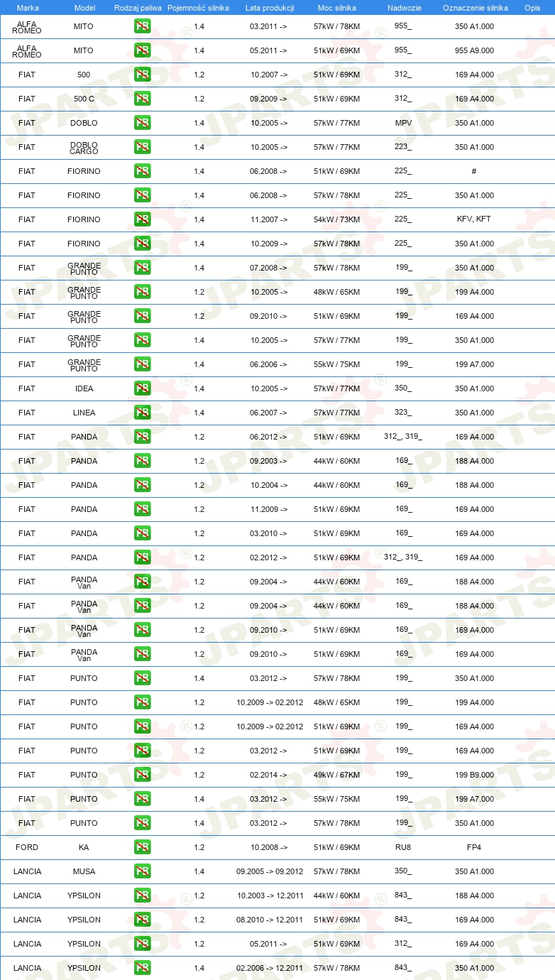Click the Pojemność silnika column header

(x=198, y=8)
